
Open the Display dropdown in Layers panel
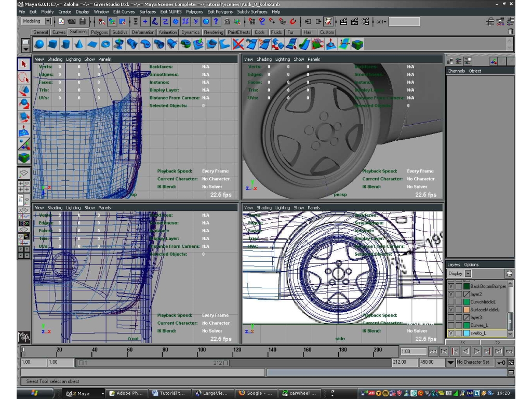pyautogui.click(x=468, y=273)
